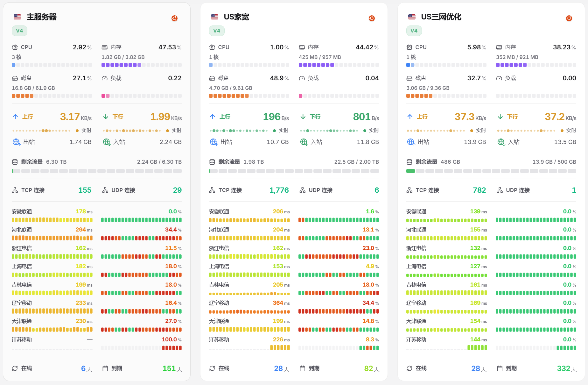Screen dimensions: 588x385
Task: Open the US家宽 server title
Action: pos(236,17)
